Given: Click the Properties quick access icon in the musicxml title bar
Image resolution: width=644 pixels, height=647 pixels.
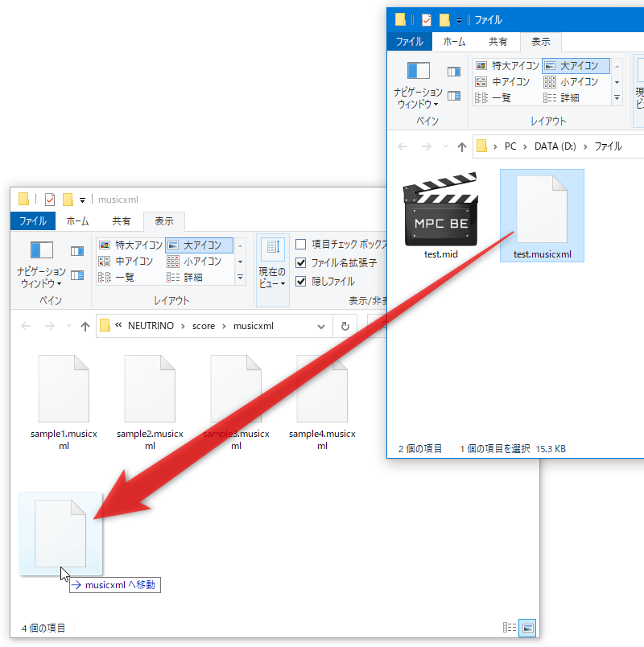Looking at the screenshot, I should 50,200.
